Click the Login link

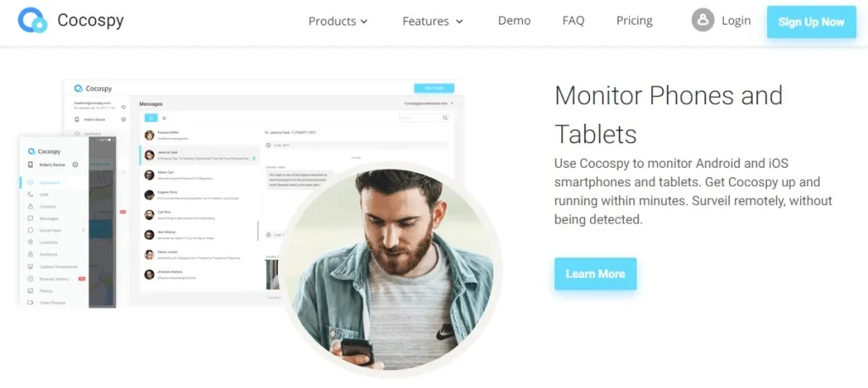point(737,20)
